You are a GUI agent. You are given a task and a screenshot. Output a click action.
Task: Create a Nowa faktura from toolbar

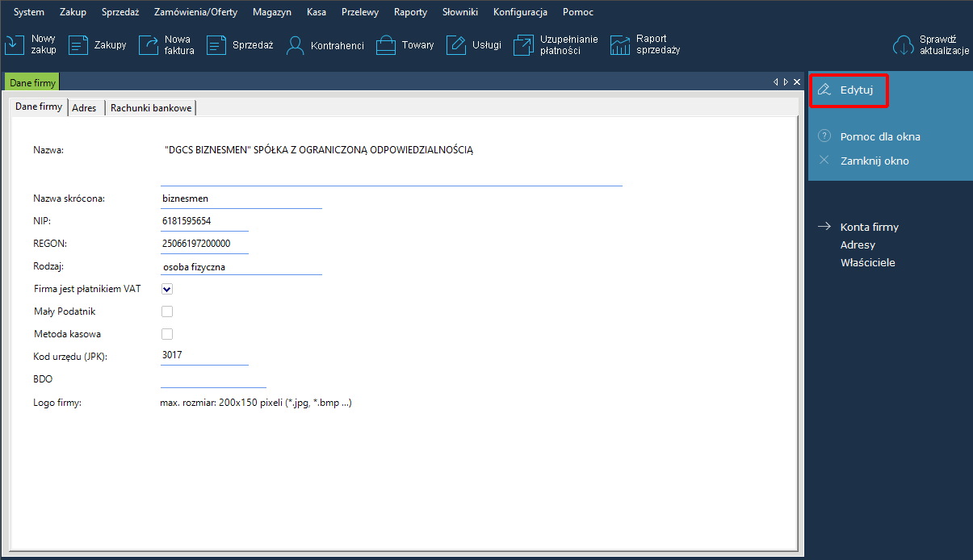pos(149,45)
